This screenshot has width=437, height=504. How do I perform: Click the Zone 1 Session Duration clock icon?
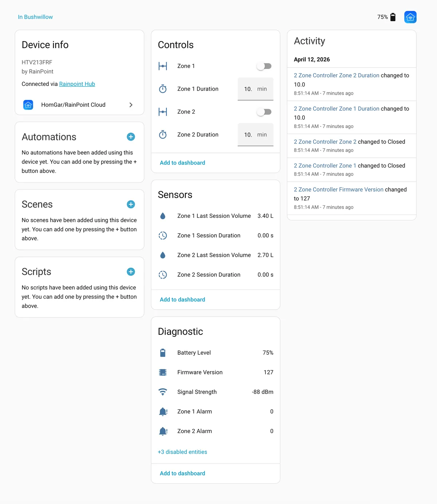coord(163,236)
